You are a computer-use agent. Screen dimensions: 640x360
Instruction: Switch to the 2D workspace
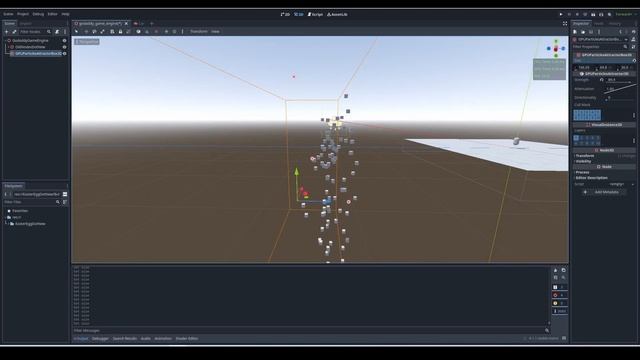285,14
